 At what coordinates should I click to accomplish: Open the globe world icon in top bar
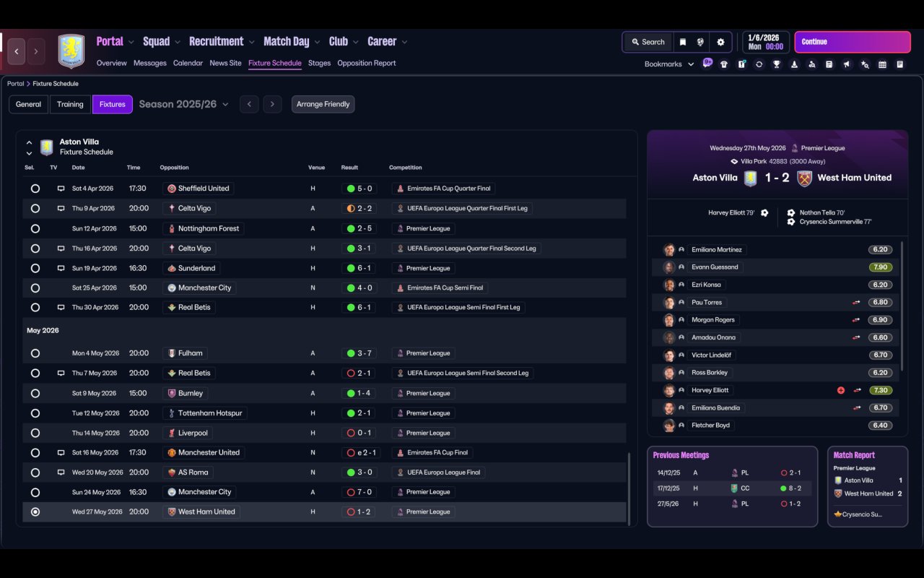pos(700,42)
